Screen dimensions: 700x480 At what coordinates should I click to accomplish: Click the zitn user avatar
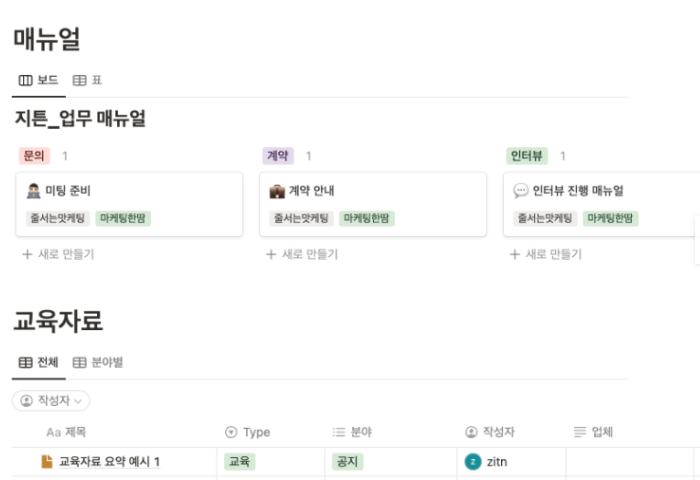click(x=473, y=461)
